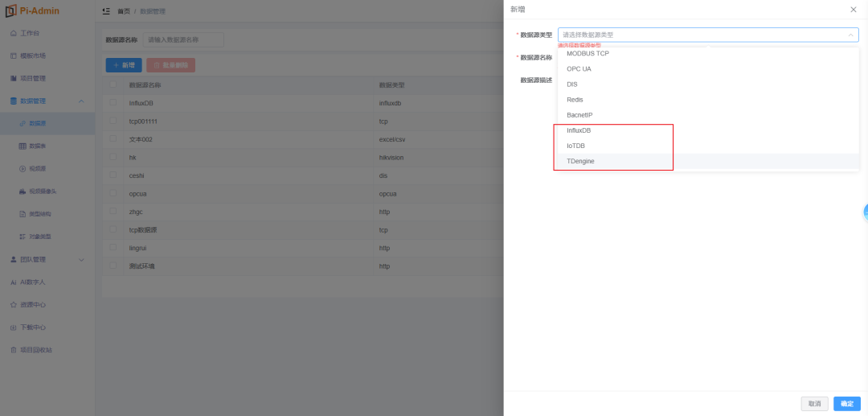
Task: Click the floating blue side button
Action: pos(866,212)
